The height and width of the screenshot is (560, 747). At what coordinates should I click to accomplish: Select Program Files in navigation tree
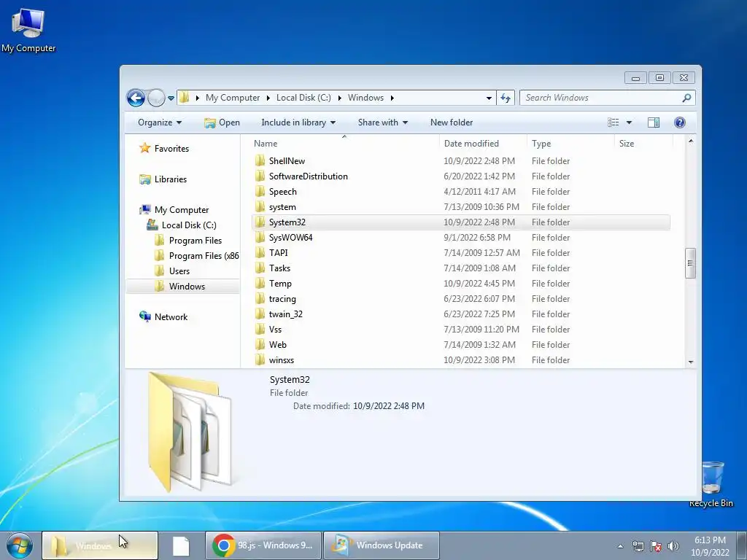pyautogui.click(x=189, y=241)
